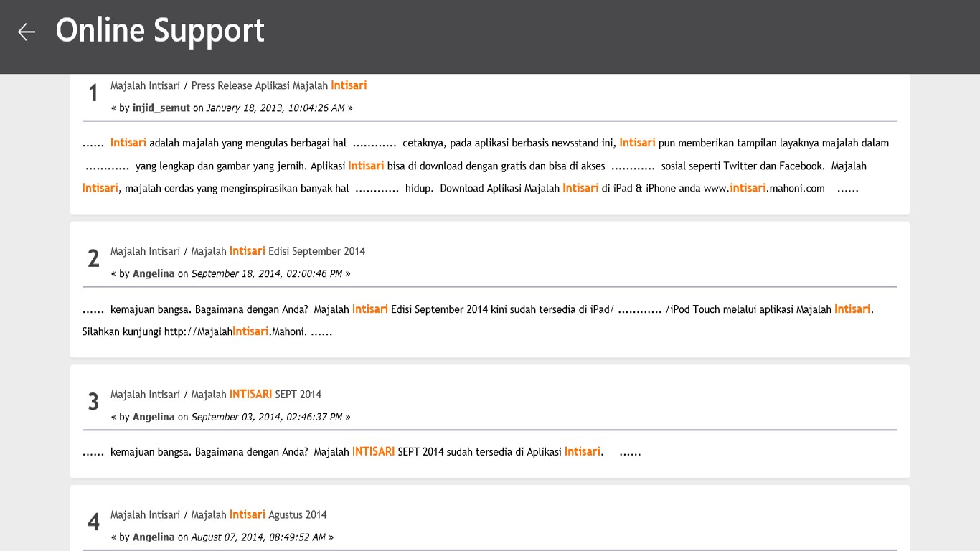Click the back arrow icon
980x551 pixels.
pyautogui.click(x=27, y=32)
